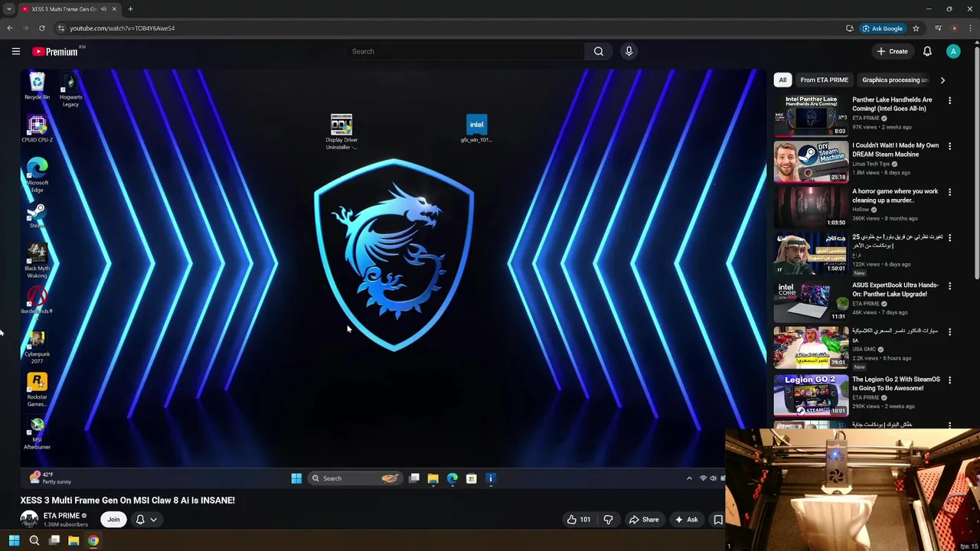Click the Ask Google button
This screenshot has width=980, height=551.
(x=883, y=28)
